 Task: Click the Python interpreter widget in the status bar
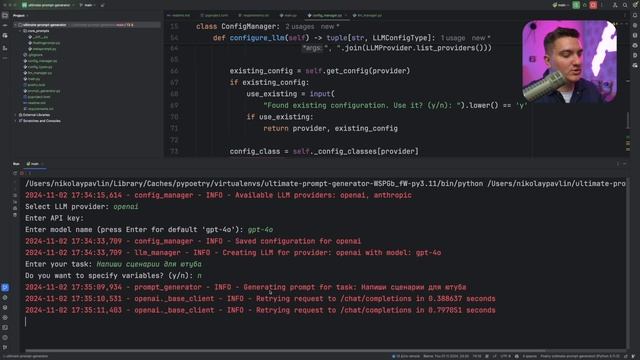580,356
